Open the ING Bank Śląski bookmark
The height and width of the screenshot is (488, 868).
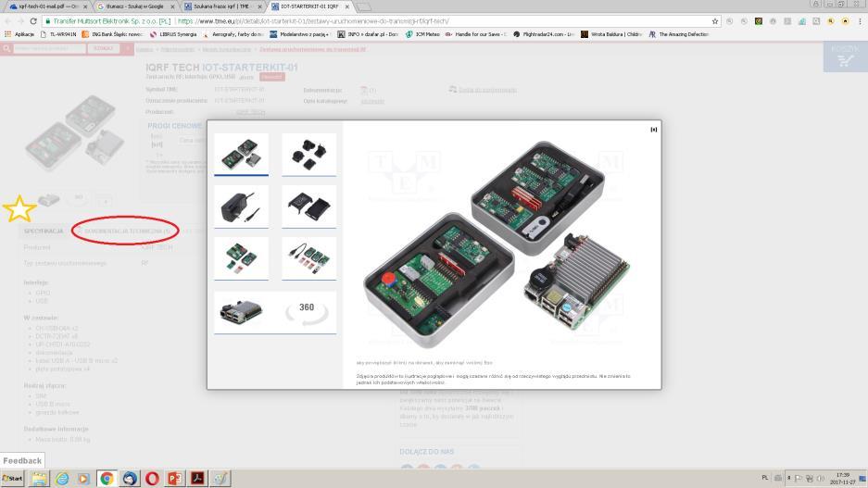point(112,34)
